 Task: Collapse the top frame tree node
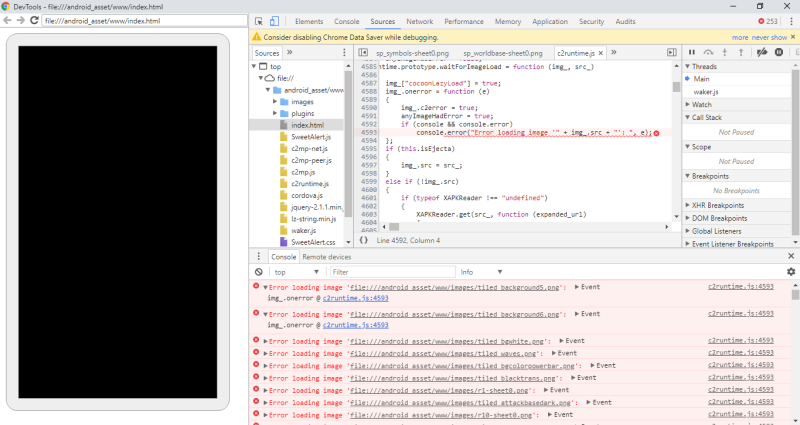(x=254, y=66)
